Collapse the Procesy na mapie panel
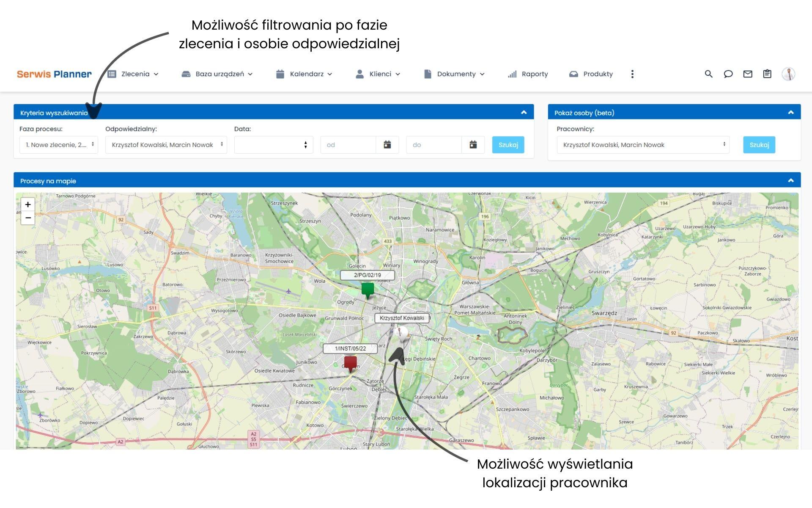This screenshot has height=508, width=812. tap(791, 181)
